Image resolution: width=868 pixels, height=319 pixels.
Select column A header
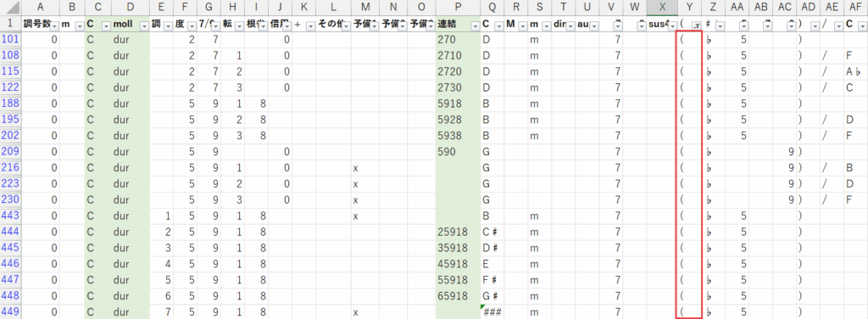tap(41, 7)
